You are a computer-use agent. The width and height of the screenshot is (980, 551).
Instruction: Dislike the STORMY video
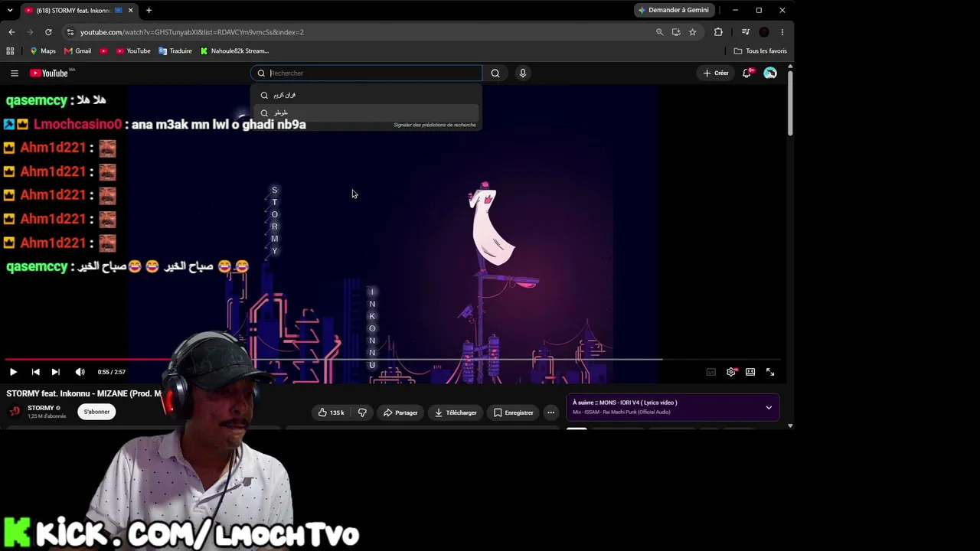pos(362,412)
